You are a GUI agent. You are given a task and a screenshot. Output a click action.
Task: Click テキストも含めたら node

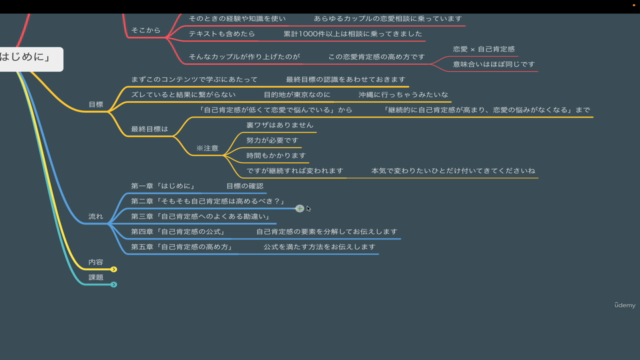222,34
